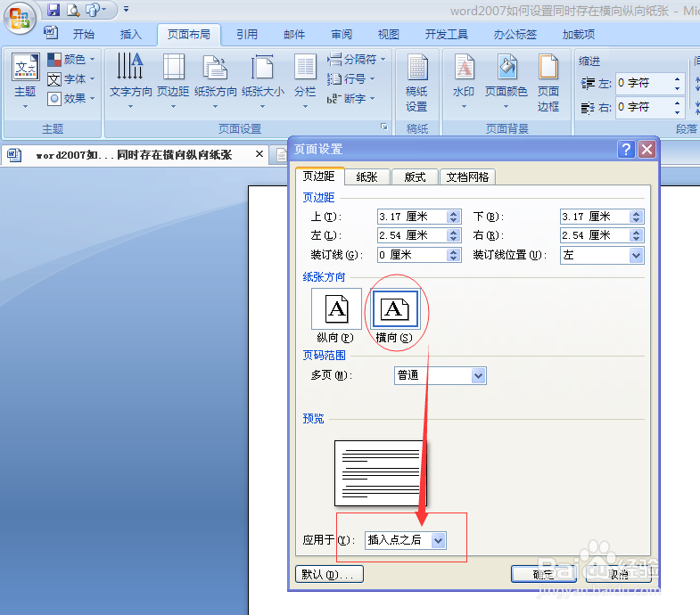Viewport: 700px width, 615px height.
Task: Open the quick access toolbar undo-style dropdown icon
Action: tap(96, 10)
